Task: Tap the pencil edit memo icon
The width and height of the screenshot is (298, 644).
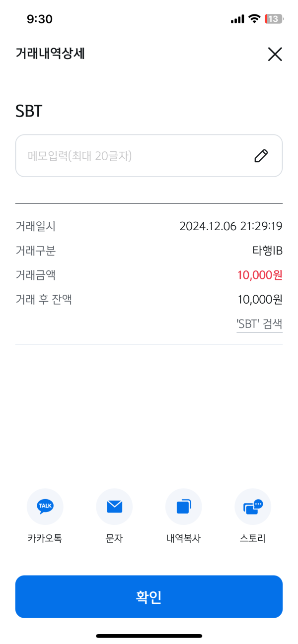Action: 261,156
